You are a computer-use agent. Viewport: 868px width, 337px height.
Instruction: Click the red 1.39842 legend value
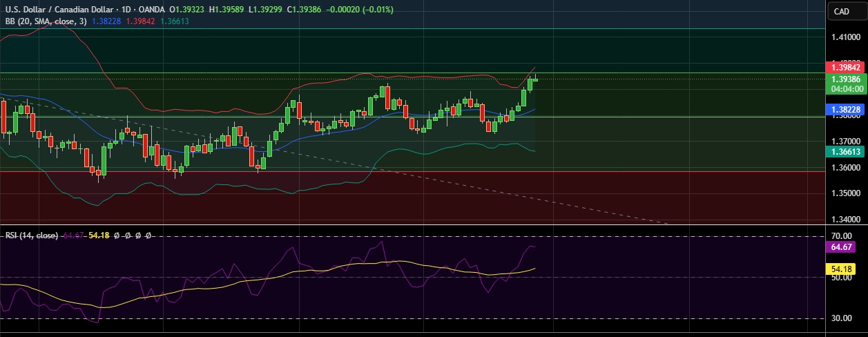tap(143, 21)
